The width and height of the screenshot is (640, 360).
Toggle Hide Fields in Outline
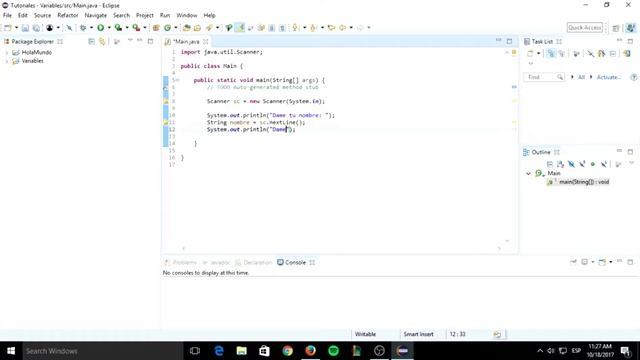tap(571, 164)
